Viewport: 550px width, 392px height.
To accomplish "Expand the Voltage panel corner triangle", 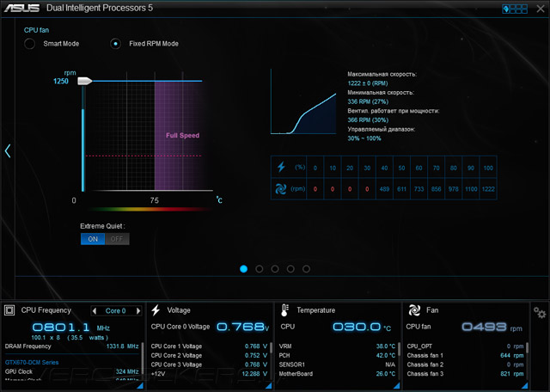I will point(269,386).
